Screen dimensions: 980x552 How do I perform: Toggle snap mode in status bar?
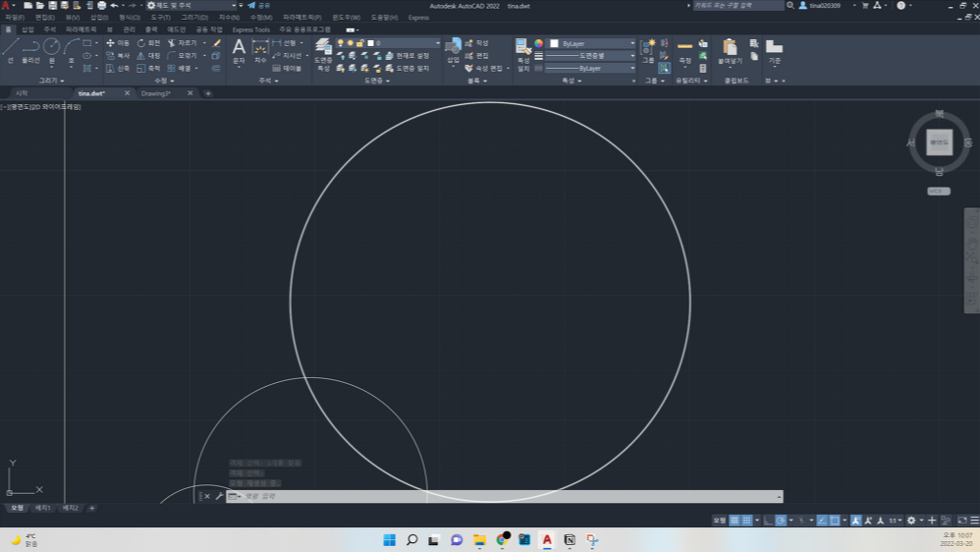point(746,521)
